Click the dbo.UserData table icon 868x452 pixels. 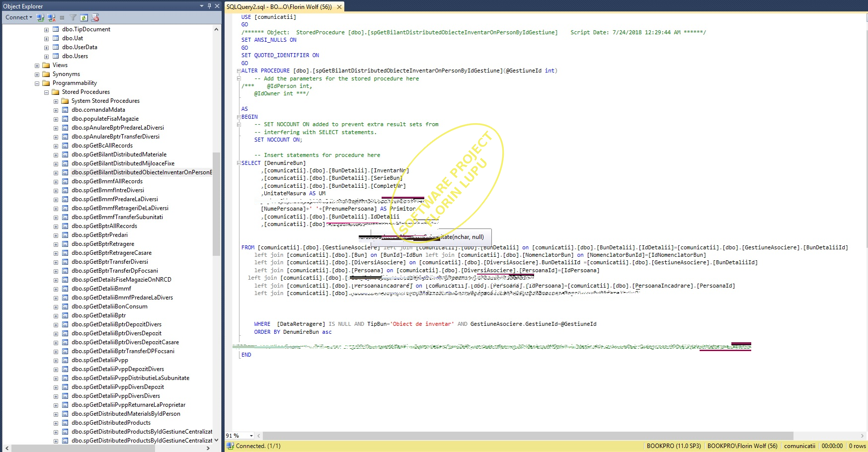click(56, 47)
